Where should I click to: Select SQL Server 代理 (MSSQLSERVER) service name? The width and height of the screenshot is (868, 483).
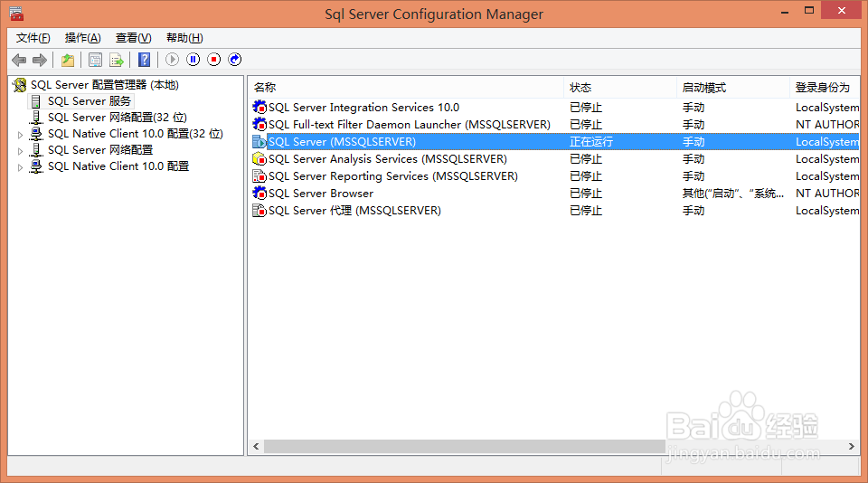coord(354,211)
